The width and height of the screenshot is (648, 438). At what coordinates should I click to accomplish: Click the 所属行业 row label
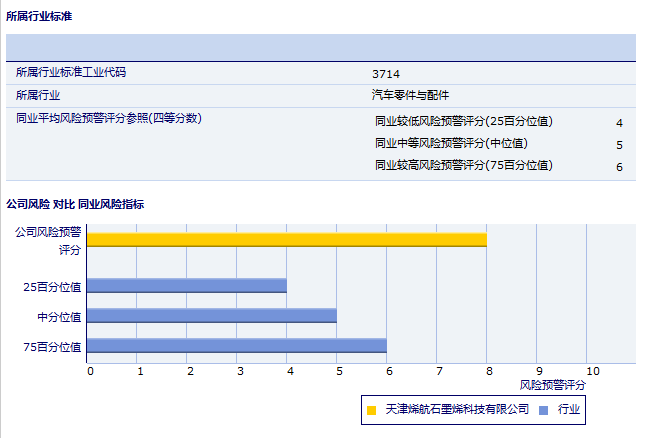[38, 95]
